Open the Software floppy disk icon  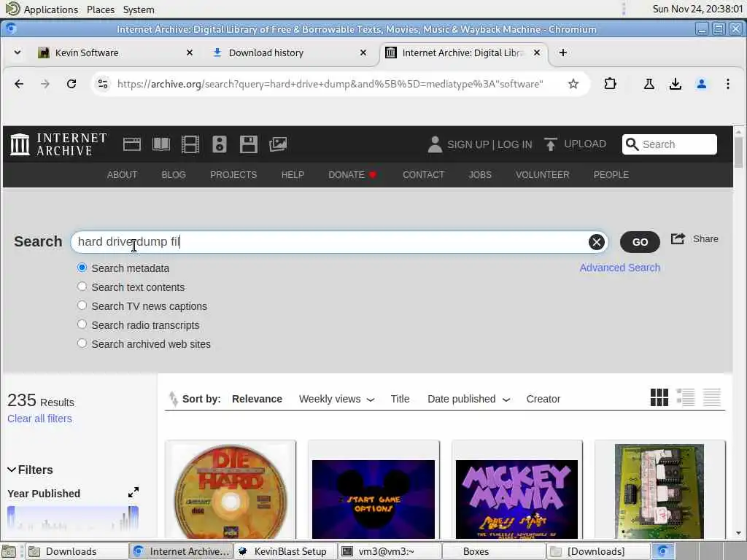click(248, 144)
